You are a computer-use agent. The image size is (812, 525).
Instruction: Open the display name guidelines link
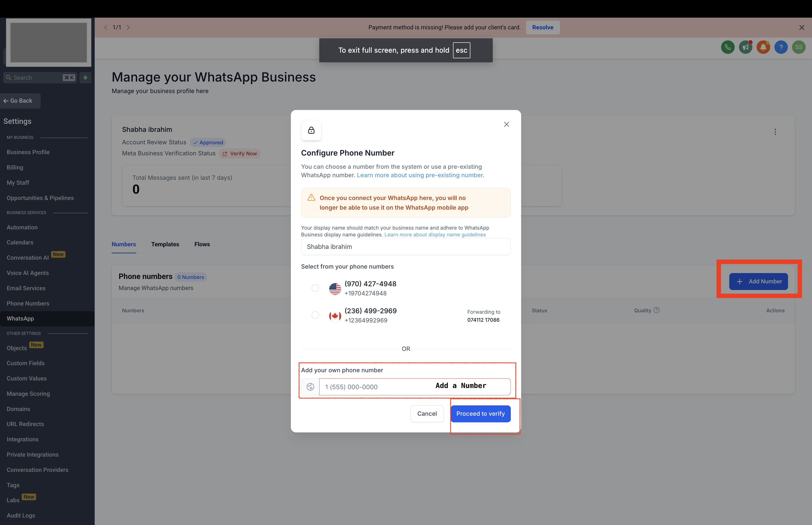435,235
